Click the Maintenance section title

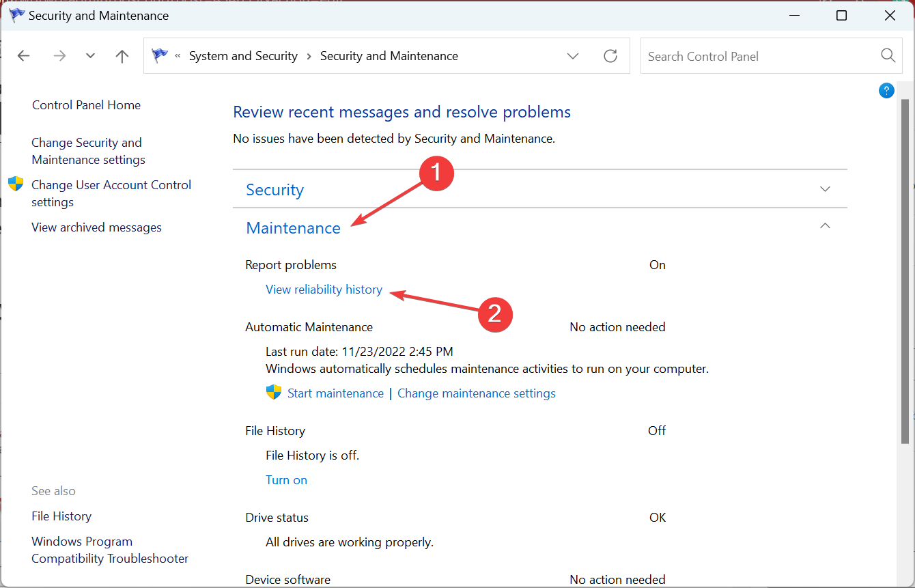click(x=293, y=227)
